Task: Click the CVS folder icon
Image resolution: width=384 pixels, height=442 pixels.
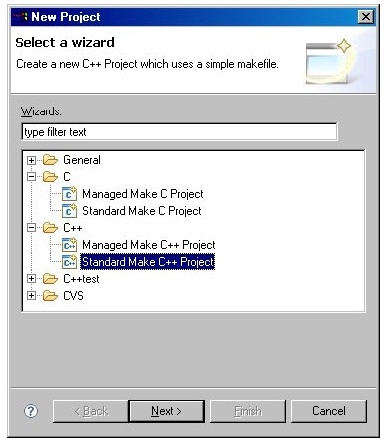Action: tap(50, 296)
